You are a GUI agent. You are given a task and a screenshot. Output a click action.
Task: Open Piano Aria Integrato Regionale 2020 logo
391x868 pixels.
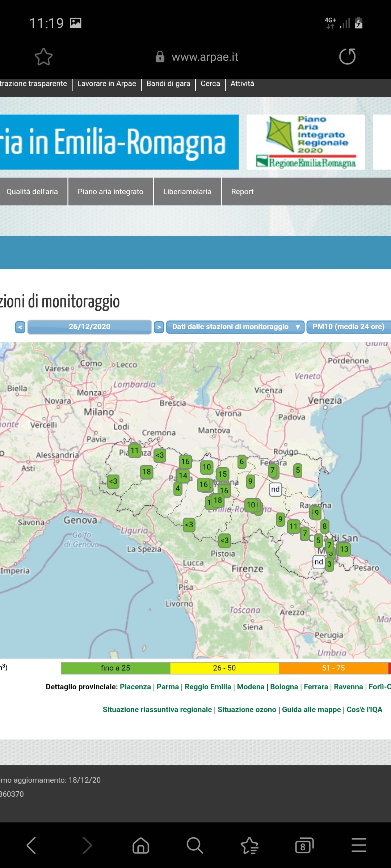[306, 142]
